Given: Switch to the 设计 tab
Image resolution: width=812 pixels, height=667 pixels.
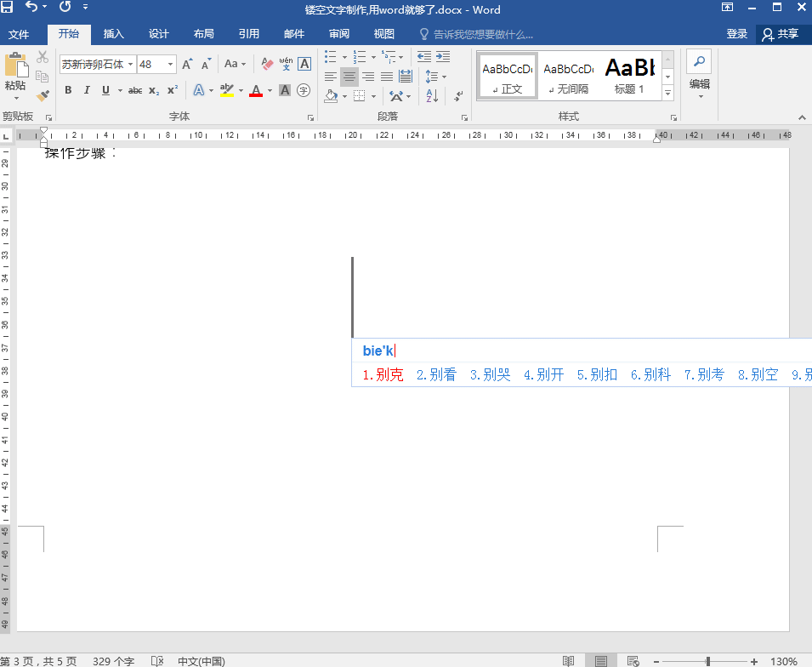Looking at the screenshot, I should click(158, 34).
